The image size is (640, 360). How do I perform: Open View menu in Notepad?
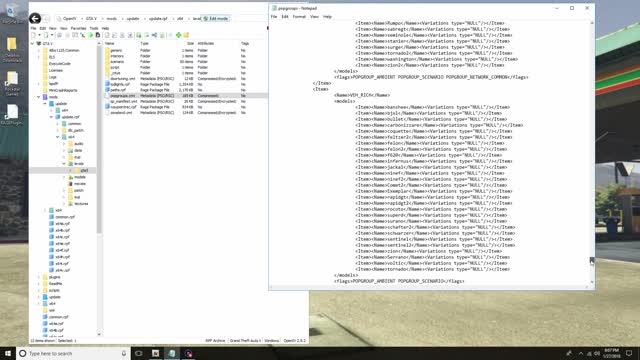[x=314, y=17]
